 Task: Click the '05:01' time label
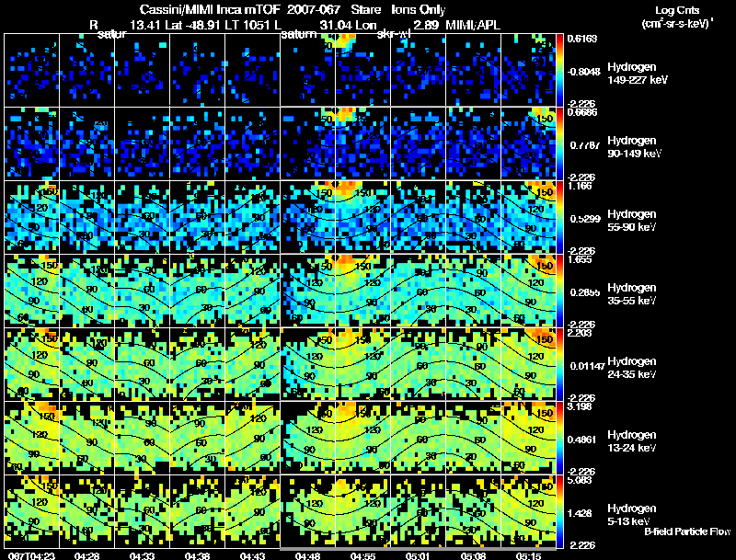pos(418,555)
